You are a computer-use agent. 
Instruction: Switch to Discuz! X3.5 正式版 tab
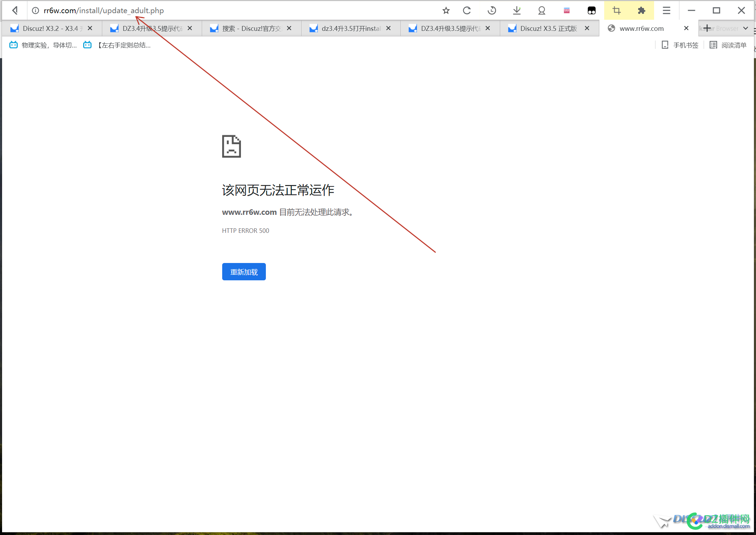[x=549, y=28]
